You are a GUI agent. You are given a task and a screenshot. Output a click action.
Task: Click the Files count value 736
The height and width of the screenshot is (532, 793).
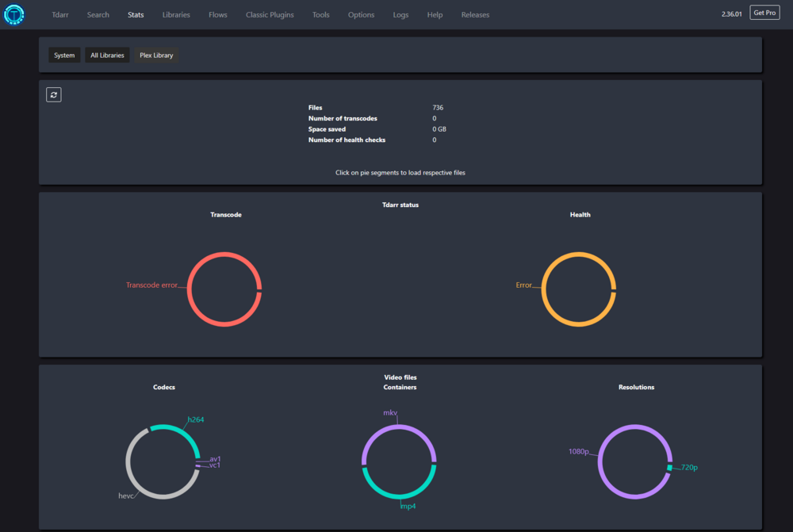click(438, 108)
